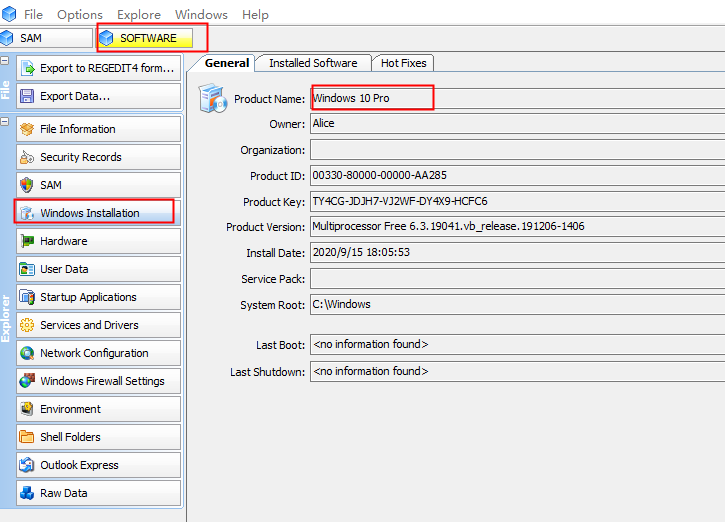
Task: Click the Startup Applications icon
Action: point(27,297)
